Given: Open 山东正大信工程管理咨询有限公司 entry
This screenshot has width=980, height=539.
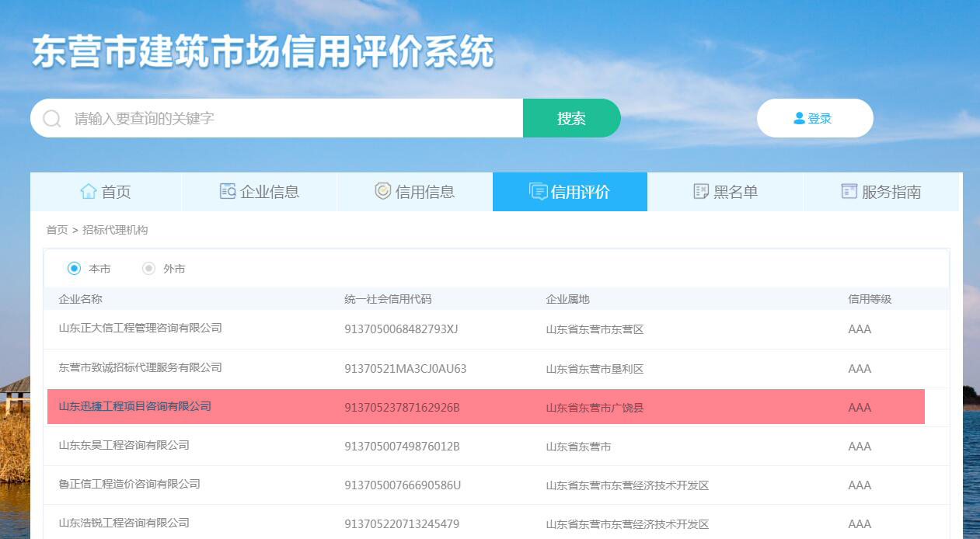Looking at the screenshot, I should 141,329.
